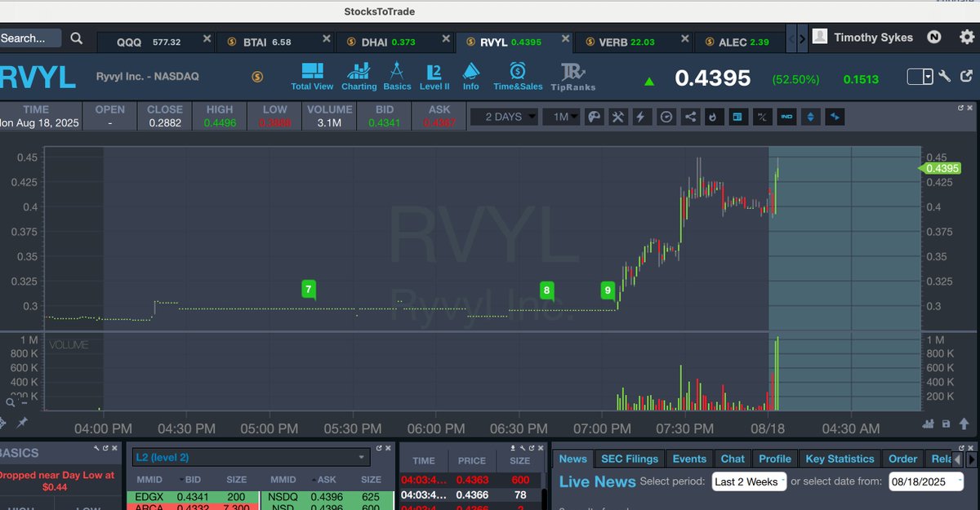This screenshot has width=980, height=510.
Task: Close the QQQ ticker tab
Action: (207, 38)
